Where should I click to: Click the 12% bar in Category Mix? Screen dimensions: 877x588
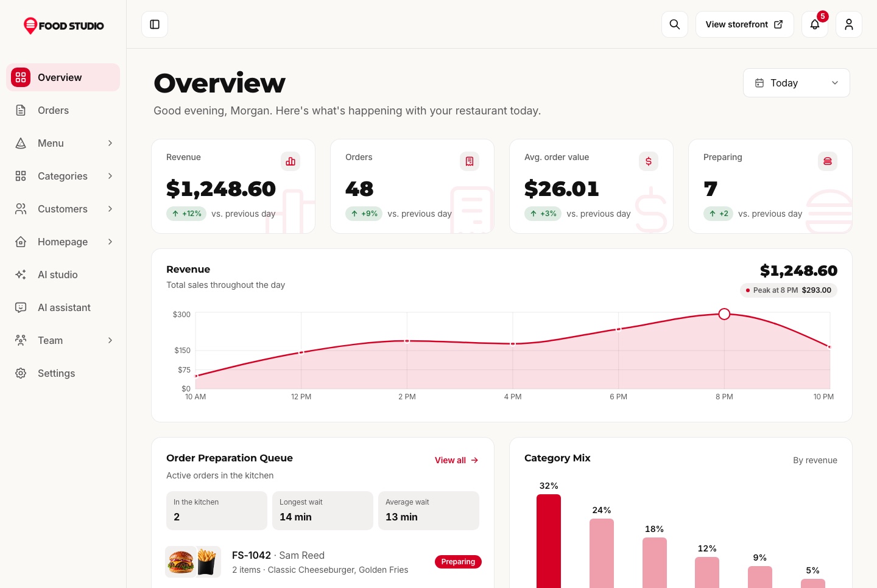[x=707, y=572]
